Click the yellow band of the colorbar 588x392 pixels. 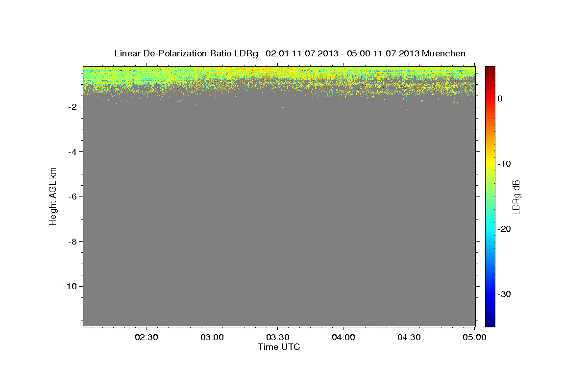[x=490, y=161]
